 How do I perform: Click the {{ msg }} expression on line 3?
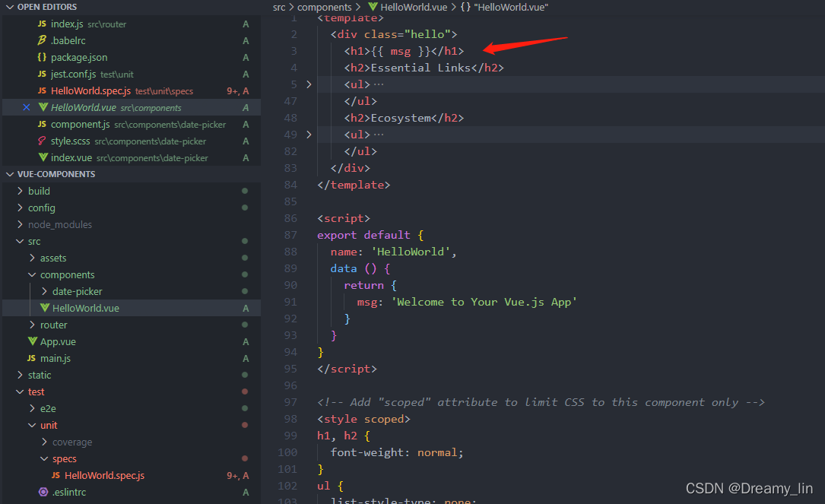pyautogui.click(x=401, y=51)
